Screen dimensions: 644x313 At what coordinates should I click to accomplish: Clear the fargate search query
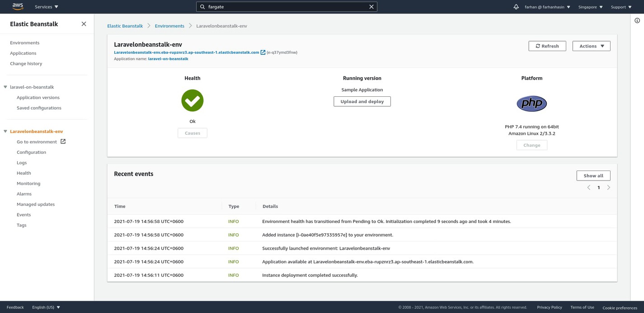click(x=371, y=6)
